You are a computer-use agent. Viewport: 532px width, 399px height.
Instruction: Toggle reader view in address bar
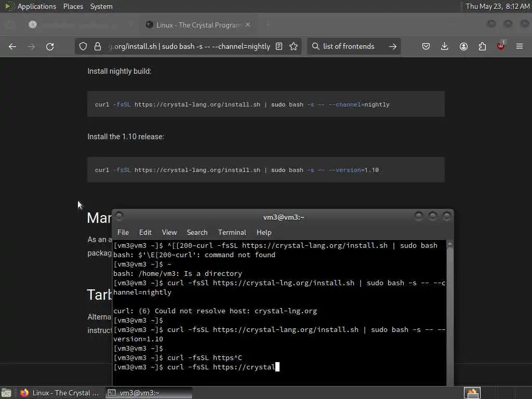pos(279,46)
